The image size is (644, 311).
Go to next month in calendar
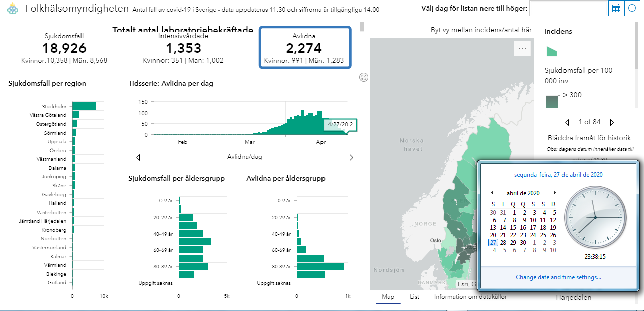click(554, 193)
